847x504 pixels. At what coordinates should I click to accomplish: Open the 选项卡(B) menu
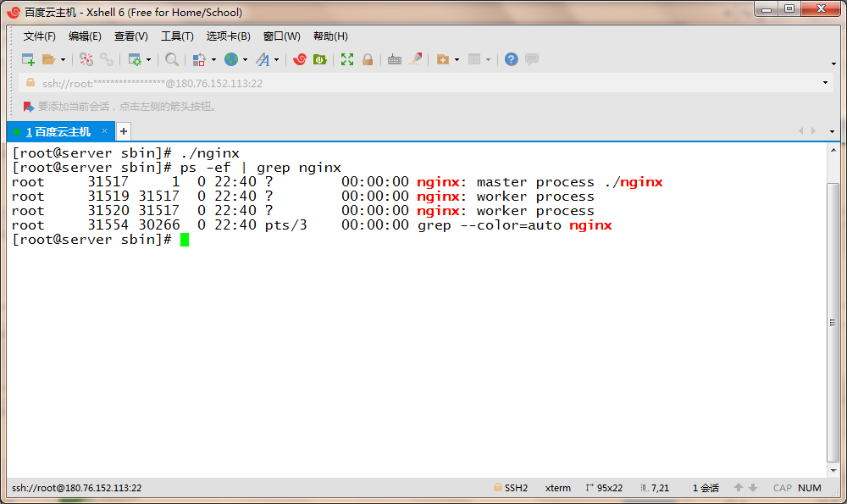(x=229, y=36)
